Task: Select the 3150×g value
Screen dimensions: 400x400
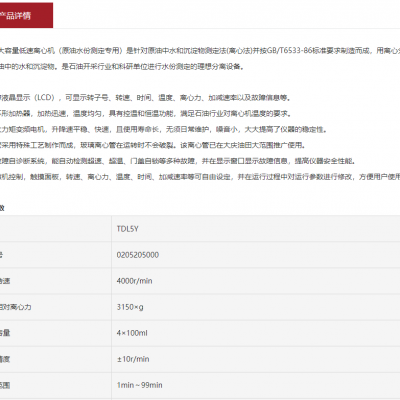Action: 130,307
